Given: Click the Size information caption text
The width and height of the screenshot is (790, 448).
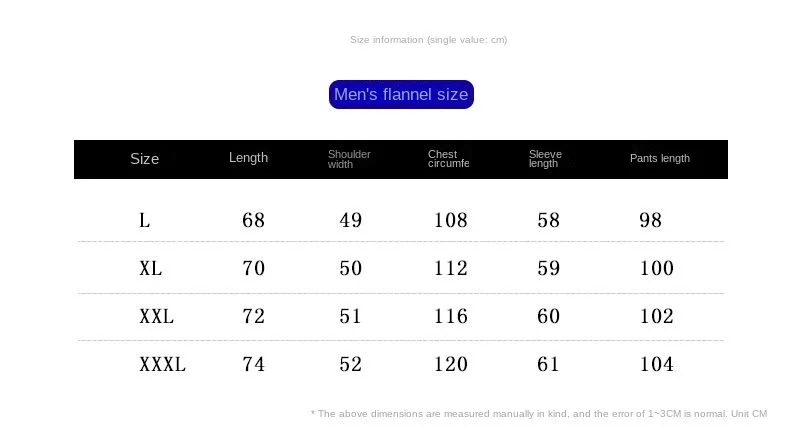Looking at the screenshot, I should click(429, 40).
